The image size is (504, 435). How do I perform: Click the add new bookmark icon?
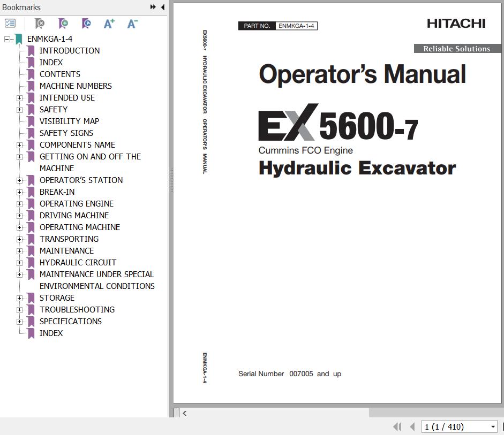click(63, 24)
